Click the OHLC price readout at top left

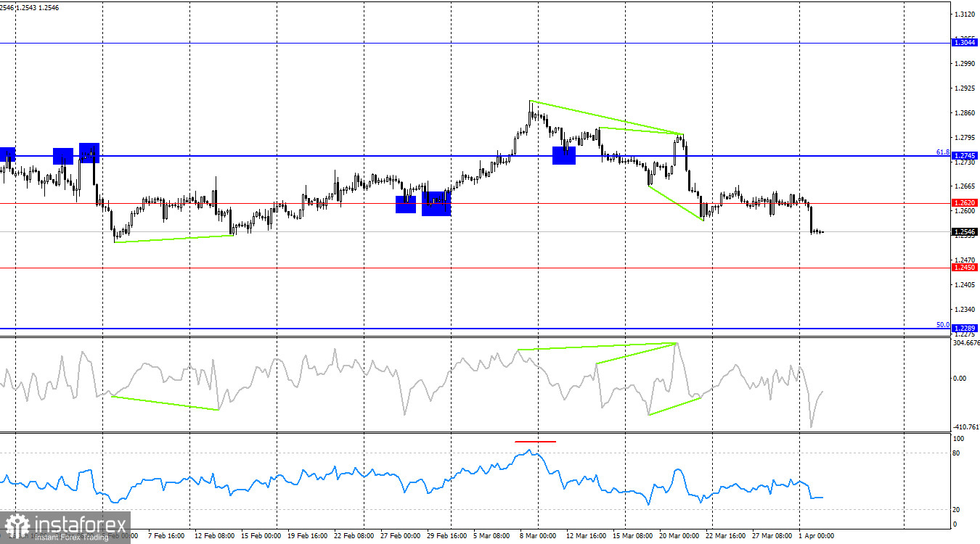pos(30,7)
